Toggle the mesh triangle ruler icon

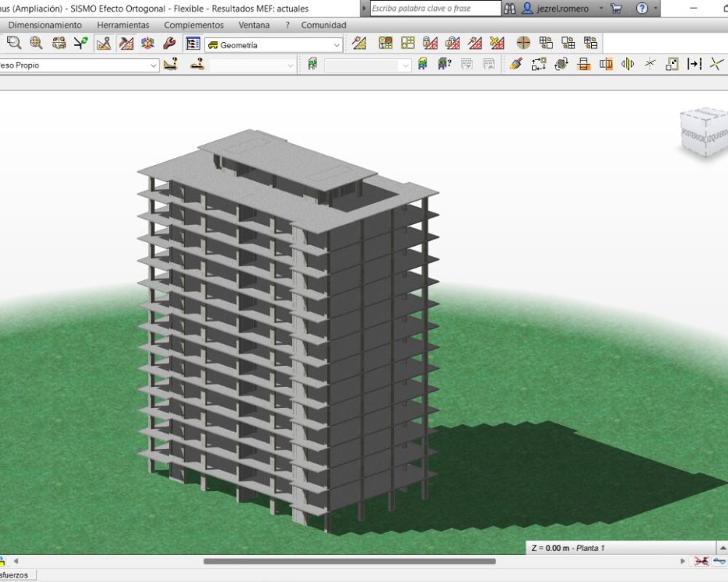coord(104,44)
